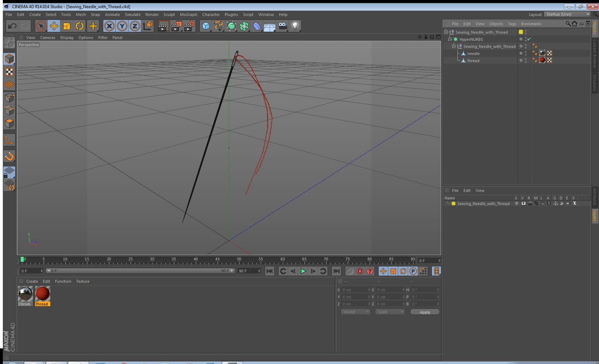Open the Object Manager Tags menu
The height and width of the screenshot is (364, 599).
(x=512, y=24)
